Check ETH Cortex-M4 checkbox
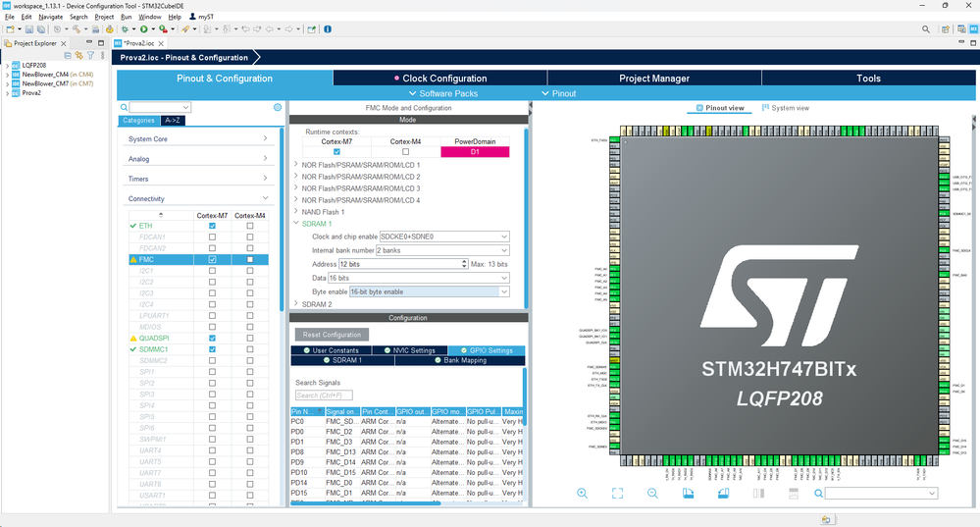Image resolution: width=980 pixels, height=527 pixels. pos(250,226)
